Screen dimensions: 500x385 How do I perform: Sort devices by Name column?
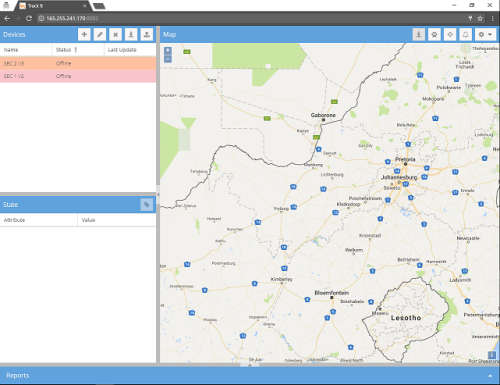[x=26, y=50]
